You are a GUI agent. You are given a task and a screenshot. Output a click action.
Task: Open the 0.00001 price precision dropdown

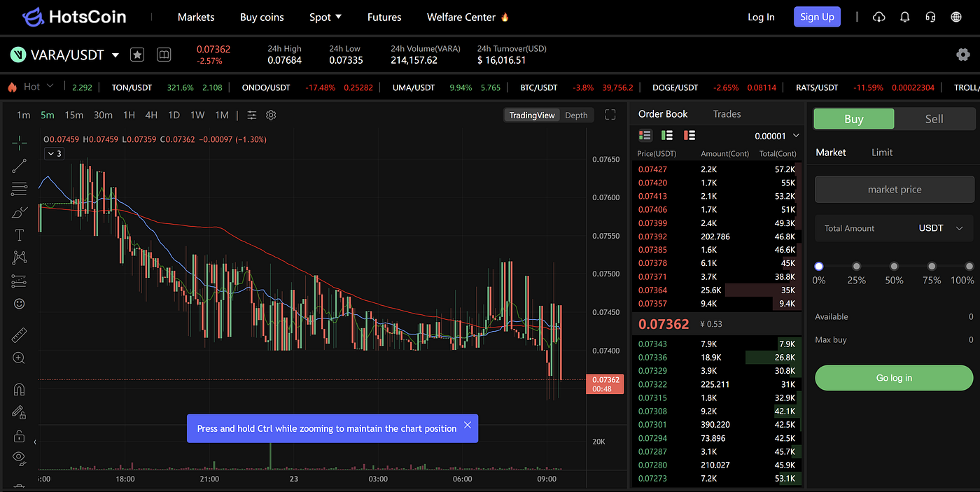776,136
